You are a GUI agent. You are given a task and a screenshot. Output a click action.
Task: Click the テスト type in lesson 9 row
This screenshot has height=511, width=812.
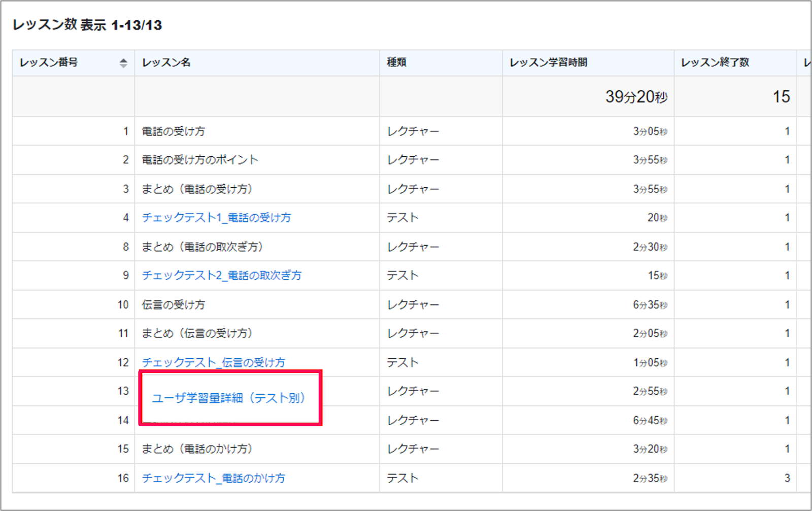[x=403, y=276]
